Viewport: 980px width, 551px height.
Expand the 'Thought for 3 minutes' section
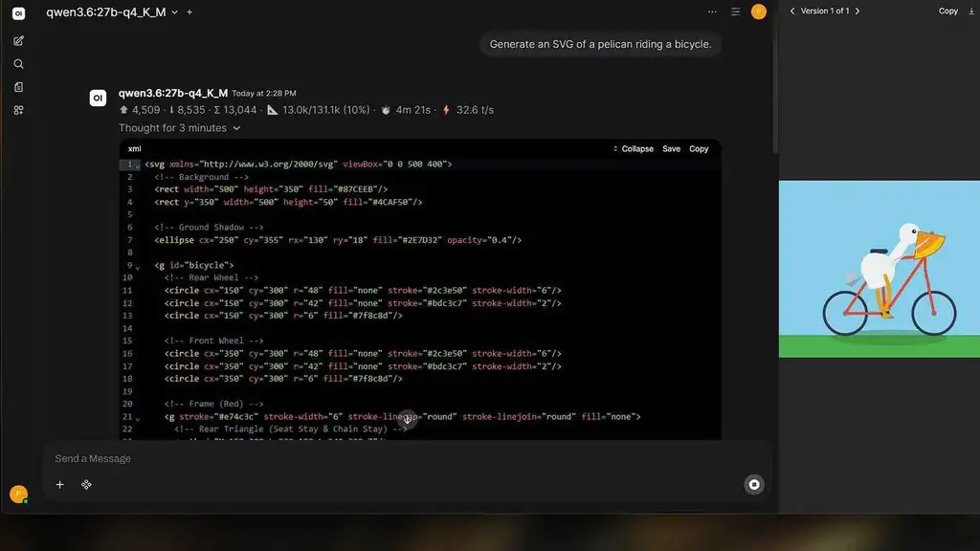point(179,128)
